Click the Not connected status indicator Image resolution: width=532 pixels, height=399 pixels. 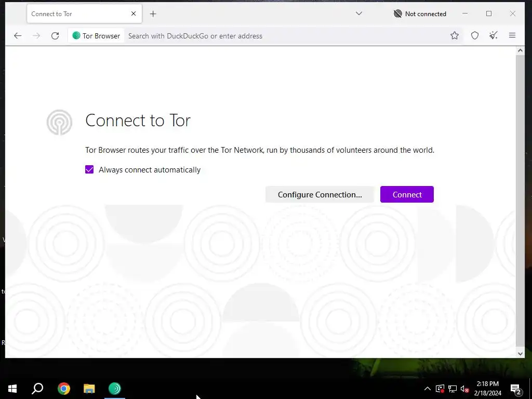pyautogui.click(x=420, y=14)
